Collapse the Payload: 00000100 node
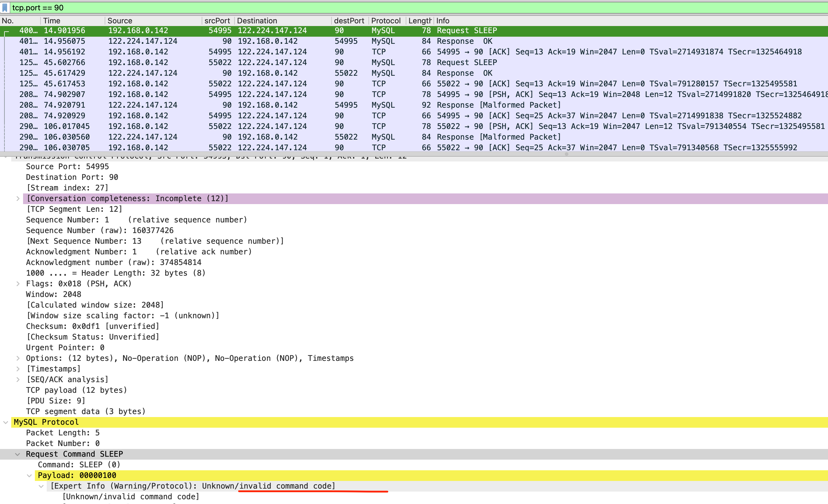 point(29,475)
